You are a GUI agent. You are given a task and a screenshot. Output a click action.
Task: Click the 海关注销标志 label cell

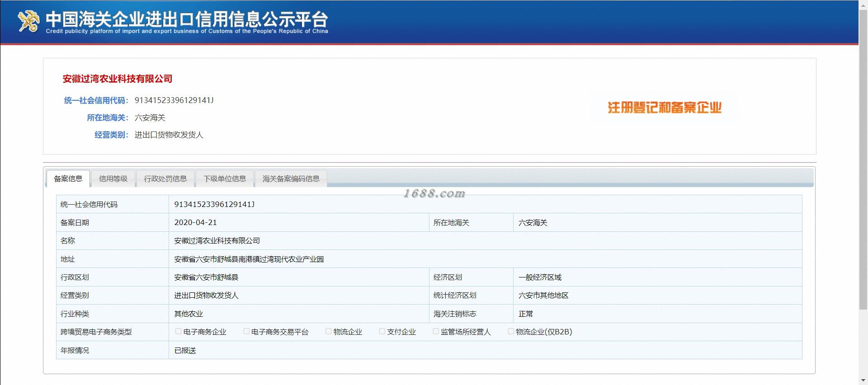(x=471, y=314)
